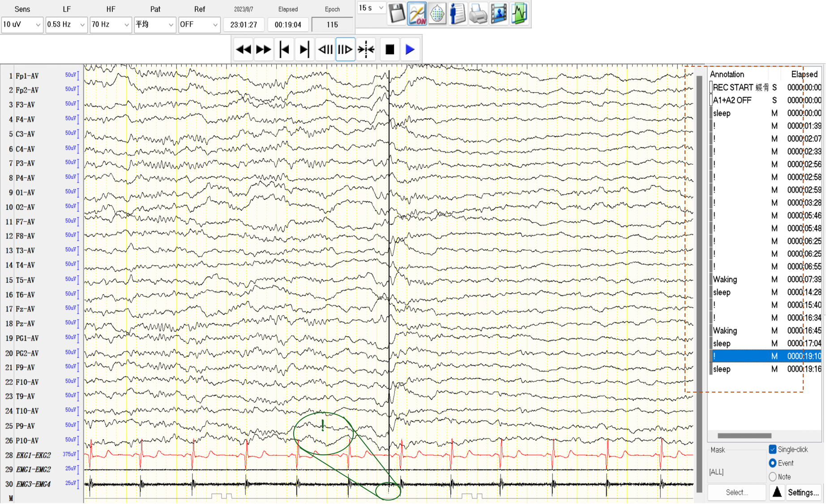
Task: Open the trend graph icon
Action: (x=519, y=13)
